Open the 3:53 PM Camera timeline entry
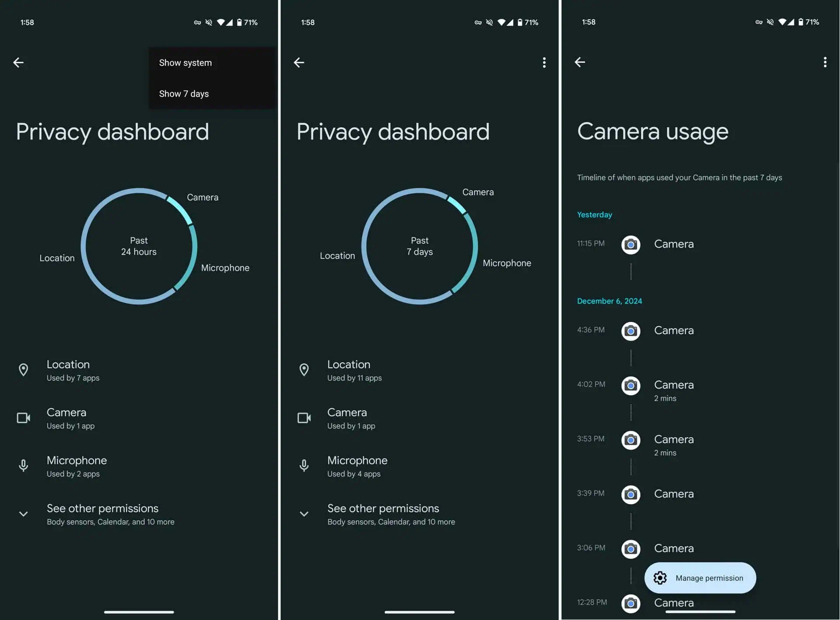Screen dimensions: 840x620 point(673,440)
